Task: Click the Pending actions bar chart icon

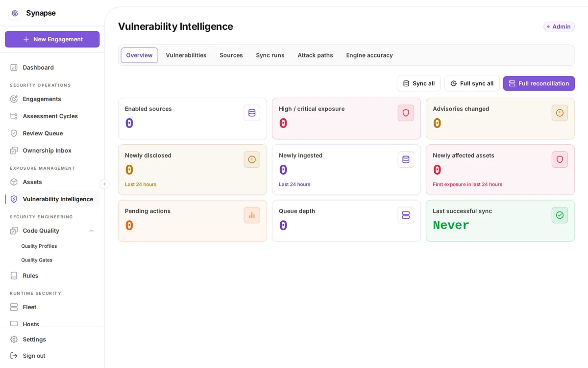Action: 252,215
